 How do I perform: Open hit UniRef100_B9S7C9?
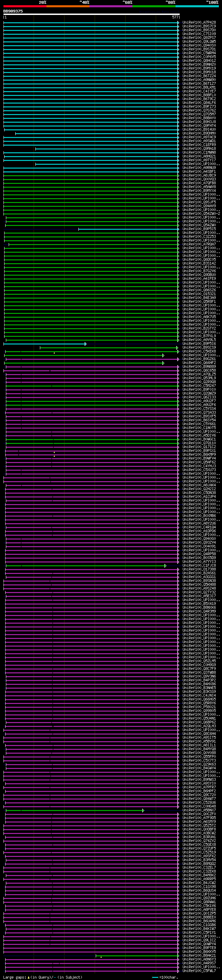pos(199,26)
